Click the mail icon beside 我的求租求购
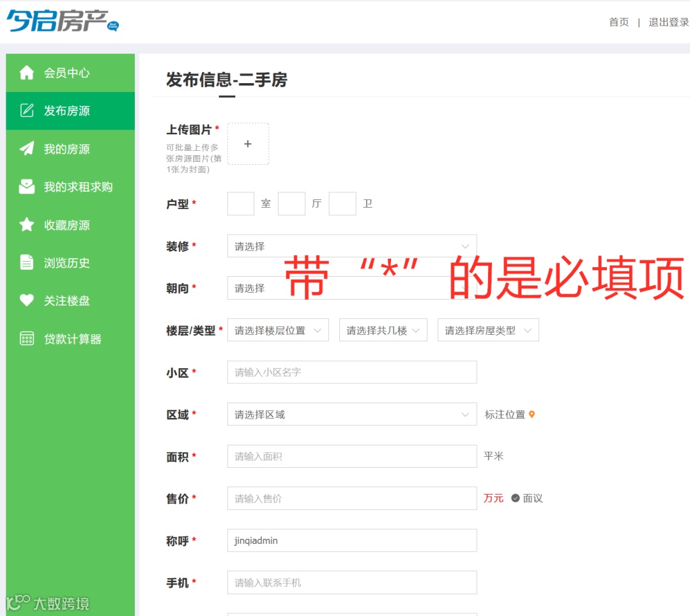The height and width of the screenshot is (616, 690). (x=27, y=187)
